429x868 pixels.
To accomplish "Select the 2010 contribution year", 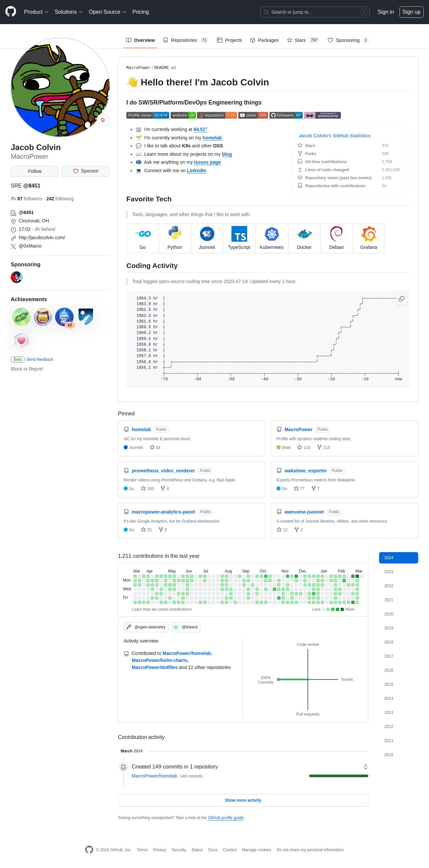I will click(399, 755).
